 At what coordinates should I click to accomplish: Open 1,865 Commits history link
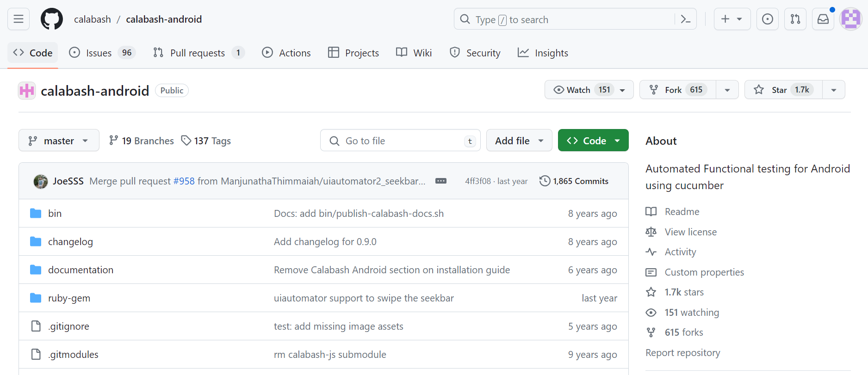574,181
